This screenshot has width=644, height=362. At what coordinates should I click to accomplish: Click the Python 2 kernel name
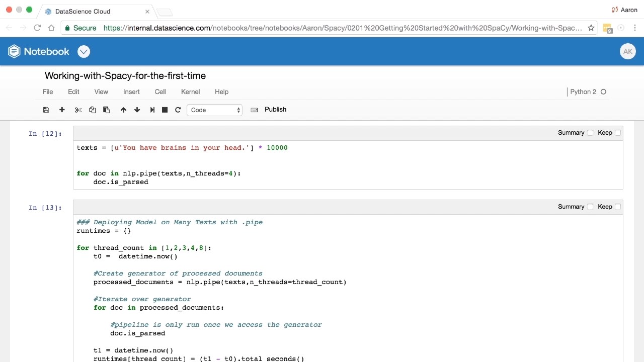pyautogui.click(x=583, y=92)
